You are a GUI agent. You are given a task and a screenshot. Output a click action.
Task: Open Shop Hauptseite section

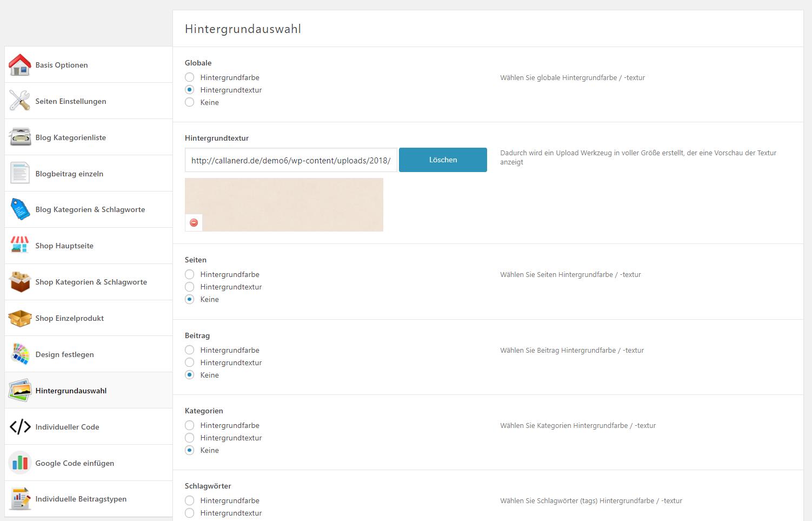89,246
